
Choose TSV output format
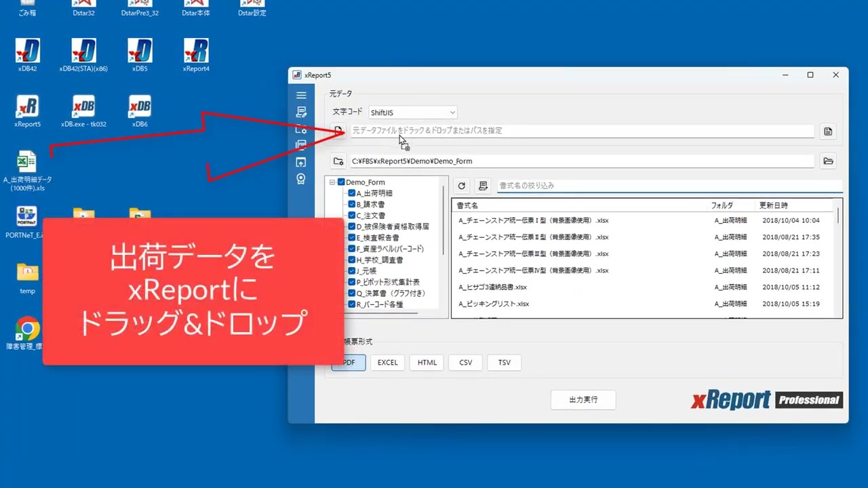(505, 363)
